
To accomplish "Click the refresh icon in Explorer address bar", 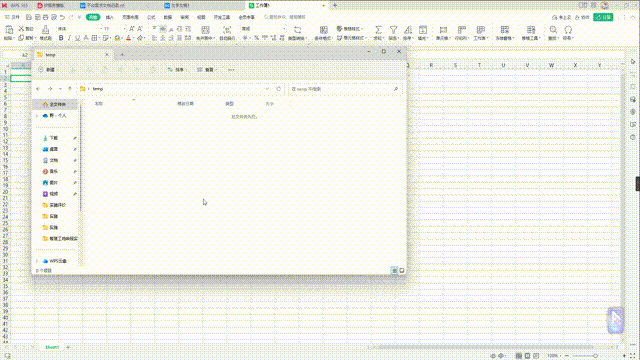I will tap(278, 89).
